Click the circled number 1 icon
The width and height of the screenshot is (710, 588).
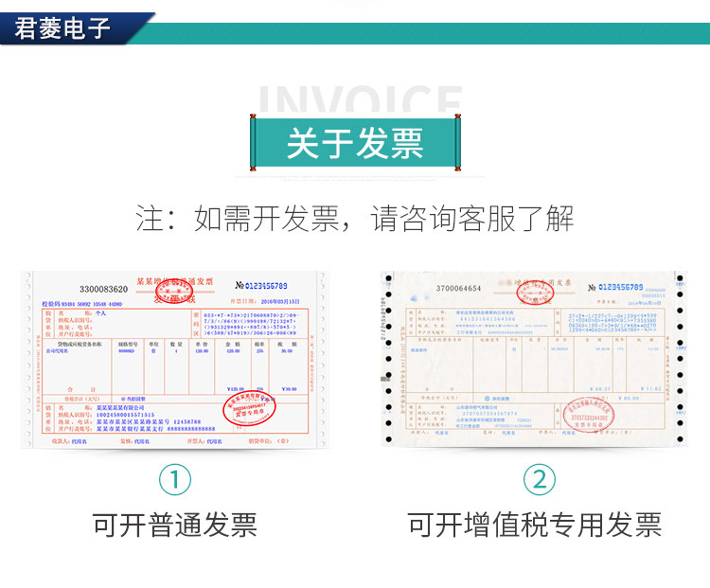click(175, 480)
